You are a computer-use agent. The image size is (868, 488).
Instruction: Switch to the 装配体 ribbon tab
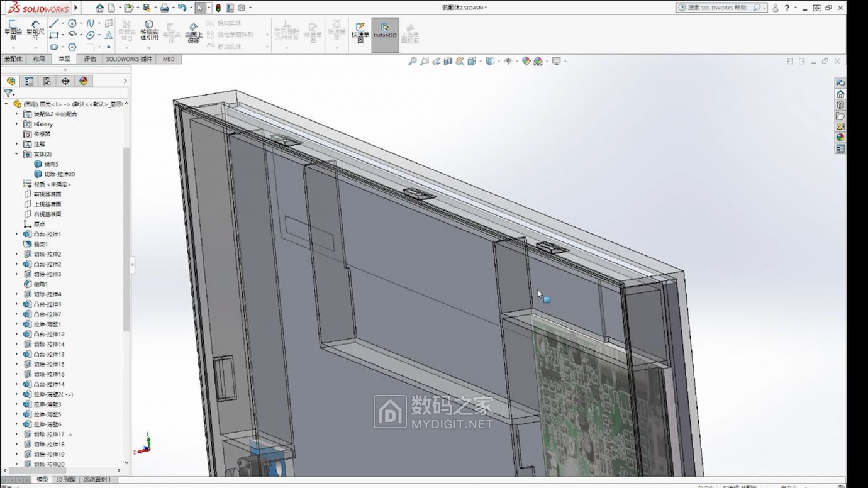tap(13, 59)
